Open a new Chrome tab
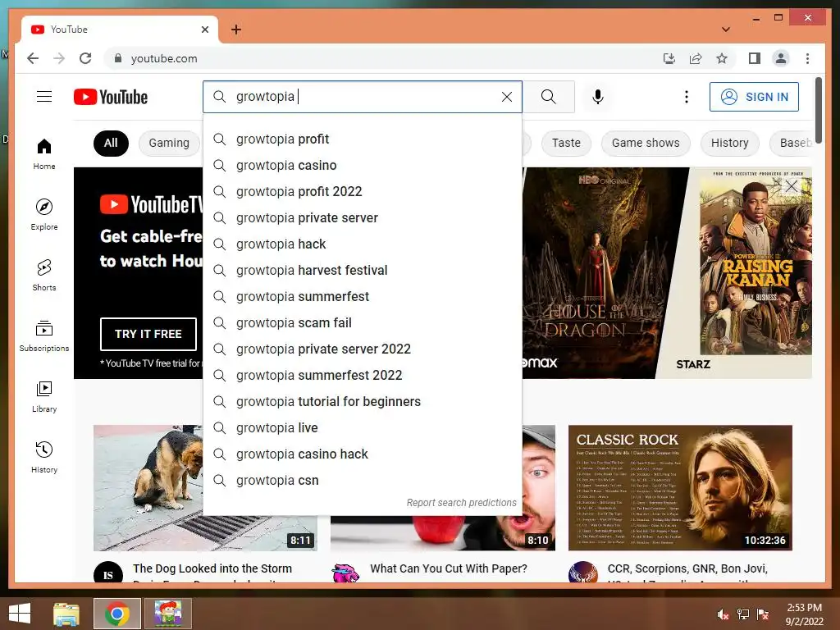 (x=236, y=30)
